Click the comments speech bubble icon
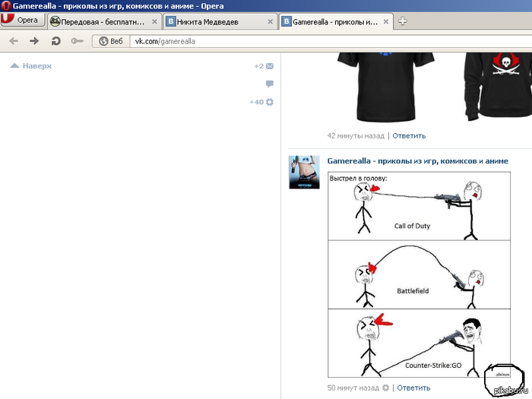The image size is (532, 399). click(x=270, y=84)
